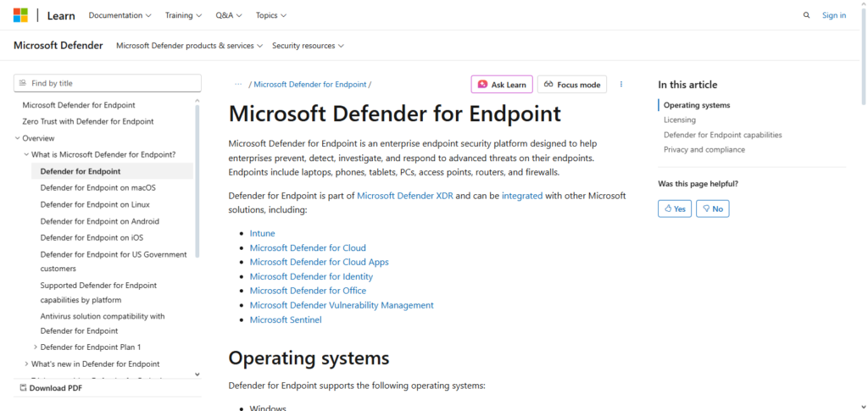The image size is (868, 411).
Task: Open Microsoft Sentinel link
Action: pyautogui.click(x=286, y=319)
